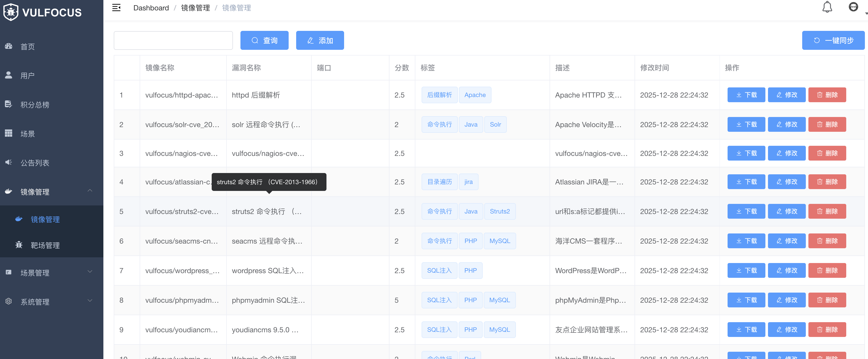Click the 查询 search button
This screenshot has height=359, width=868.
(264, 40)
